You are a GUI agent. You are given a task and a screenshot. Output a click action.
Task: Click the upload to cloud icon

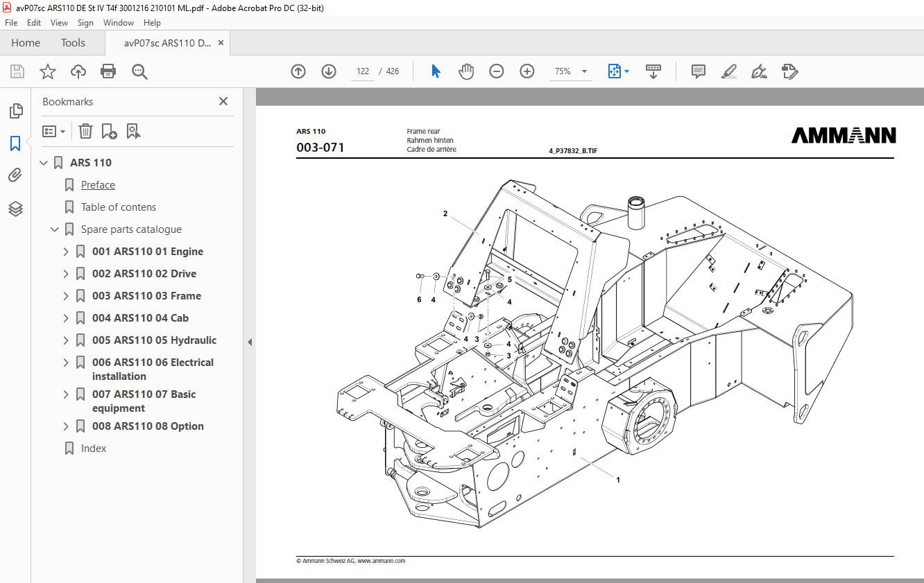pyautogui.click(x=78, y=71)
